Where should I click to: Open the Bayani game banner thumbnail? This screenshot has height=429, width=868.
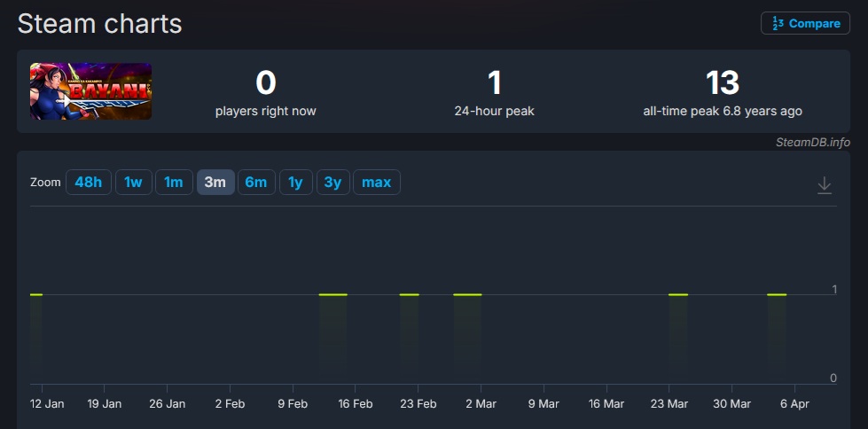tap(90, 91)
